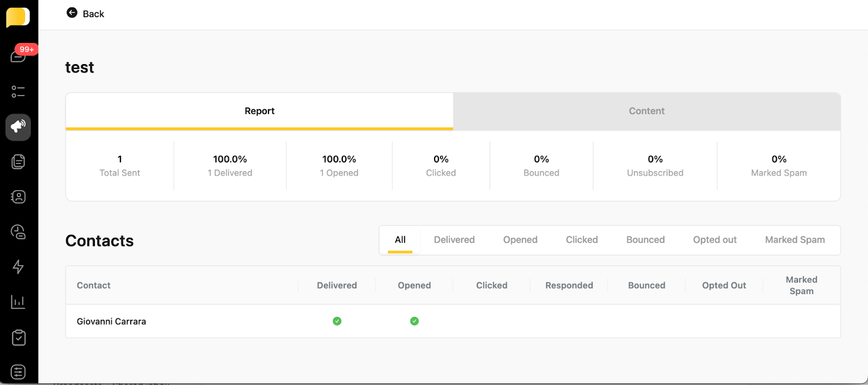Switch to the Content tab
The image size is (868, 385).
point(646,111)
